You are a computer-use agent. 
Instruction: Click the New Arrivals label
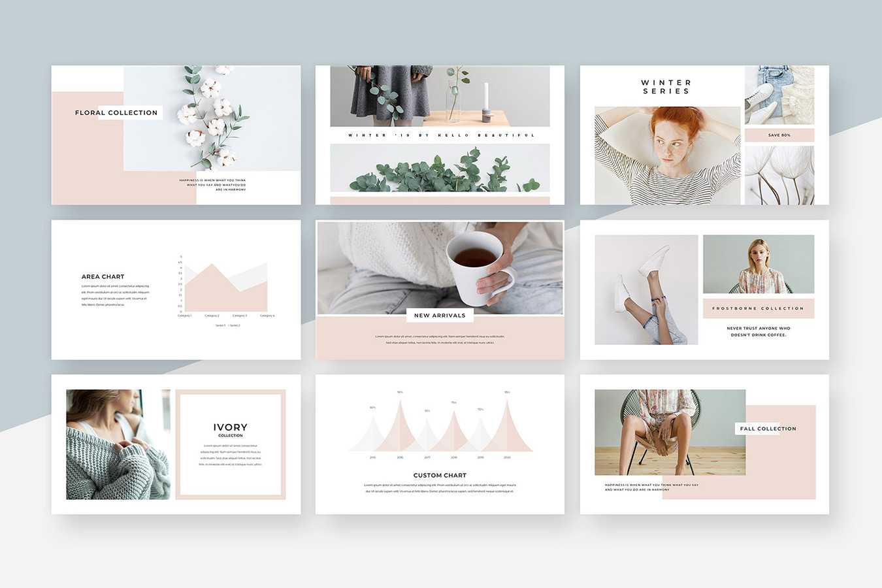click(x=440, y=316)
